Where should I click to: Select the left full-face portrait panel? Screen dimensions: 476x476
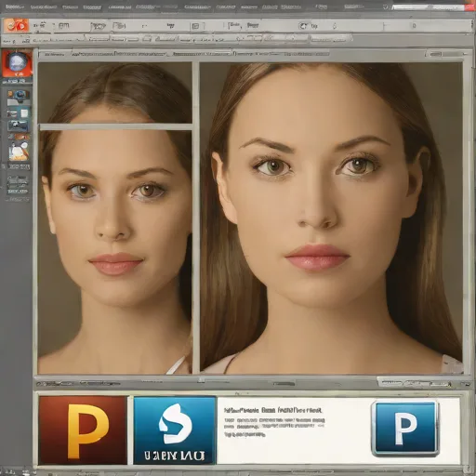coord(115,252)
